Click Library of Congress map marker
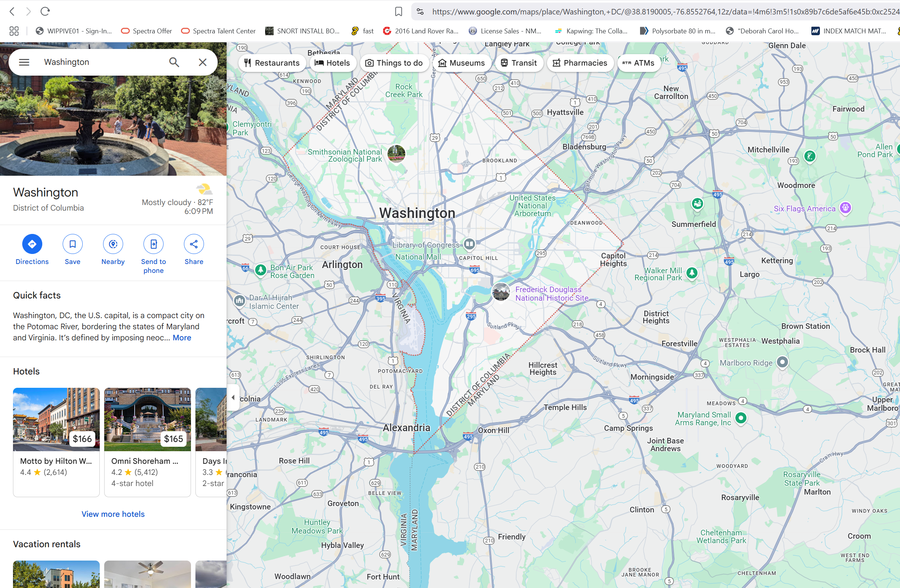 (x=469, y=244)
